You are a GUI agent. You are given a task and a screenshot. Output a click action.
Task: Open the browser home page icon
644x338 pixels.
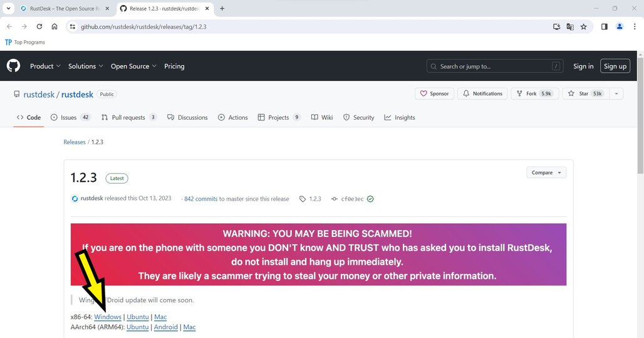[x=55, y=27]
